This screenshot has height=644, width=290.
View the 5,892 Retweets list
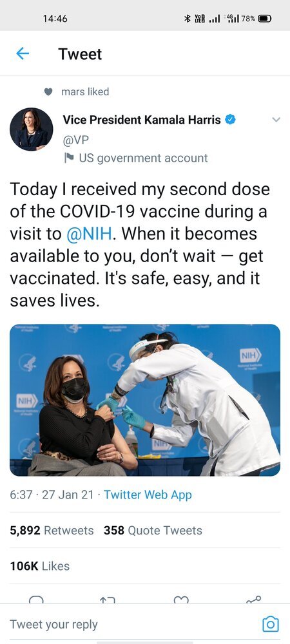(x=52, y=530)
